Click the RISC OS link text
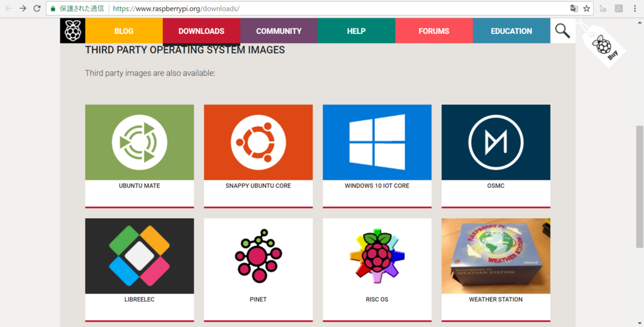 (377, 299)
